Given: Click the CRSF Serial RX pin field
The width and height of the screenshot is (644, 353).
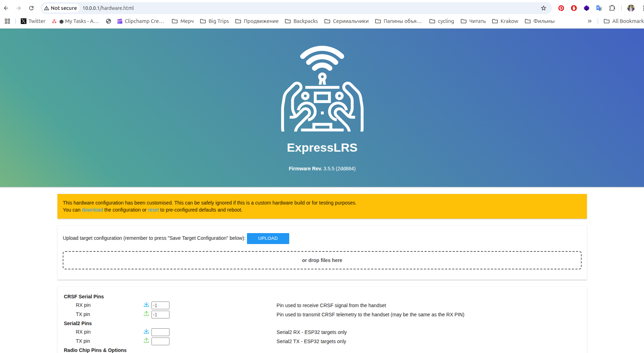Looking at the screenshot, I should (x=160, y=305).
